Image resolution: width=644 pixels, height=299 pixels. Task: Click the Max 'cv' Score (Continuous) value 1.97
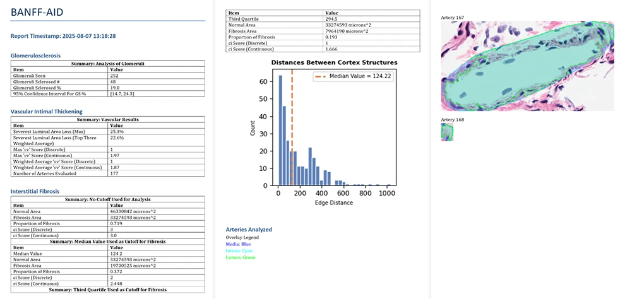tap(115, 155)
